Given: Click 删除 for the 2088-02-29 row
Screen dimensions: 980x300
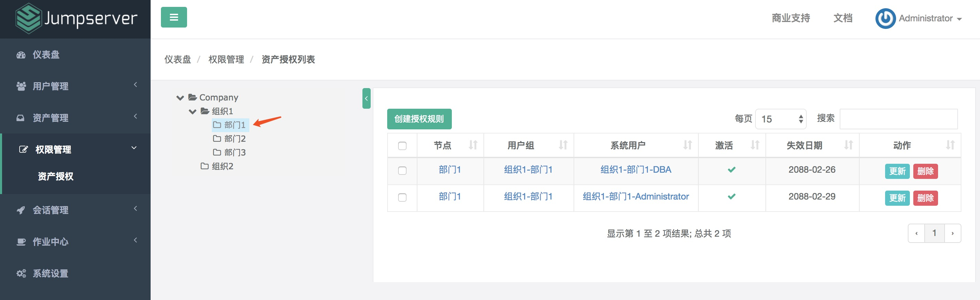Looking at the screenshot, I should click(x=925, y=198).
